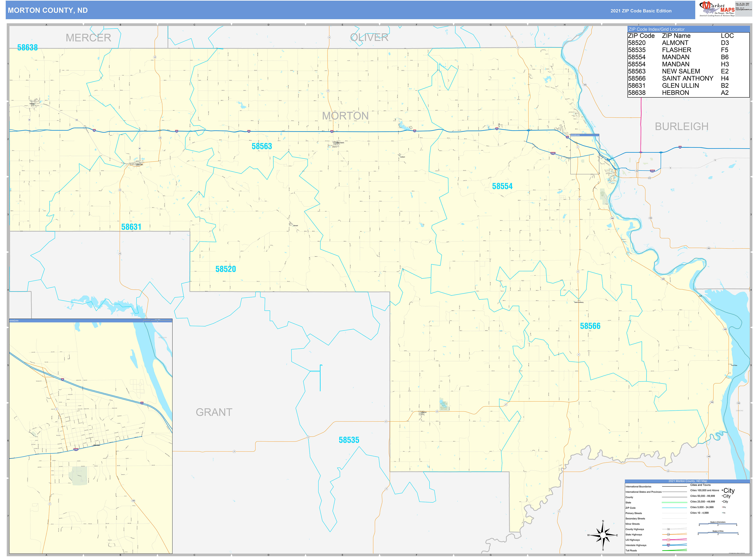756x557 pixels.
Task: Select the Toll Roads green line symbol
Action: 674,550
